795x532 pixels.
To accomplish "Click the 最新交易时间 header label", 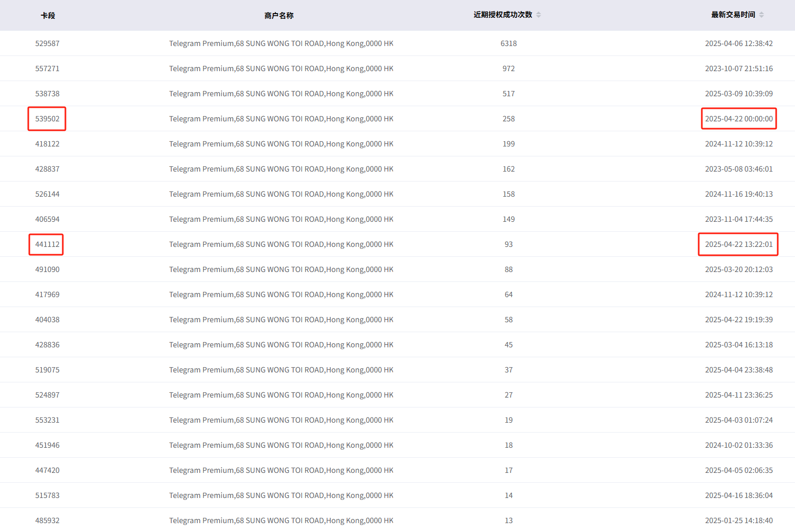I will (x=733, y=15).
